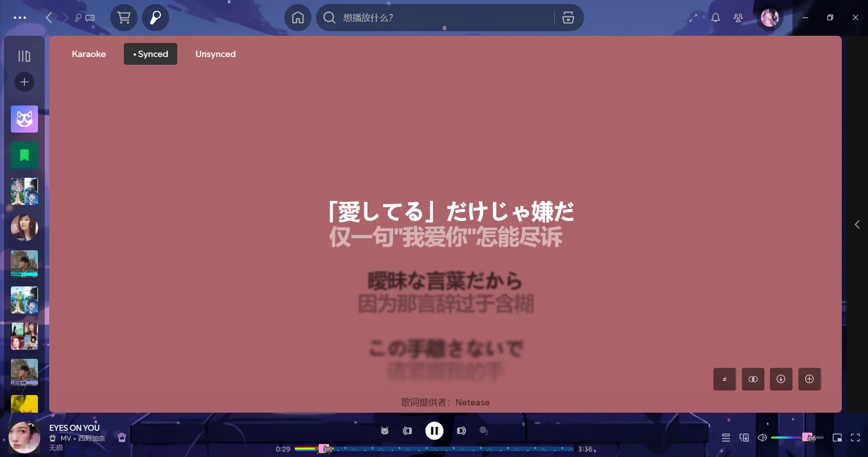
Task: Expand the right sidebar with the chevron
Action: 857,224
